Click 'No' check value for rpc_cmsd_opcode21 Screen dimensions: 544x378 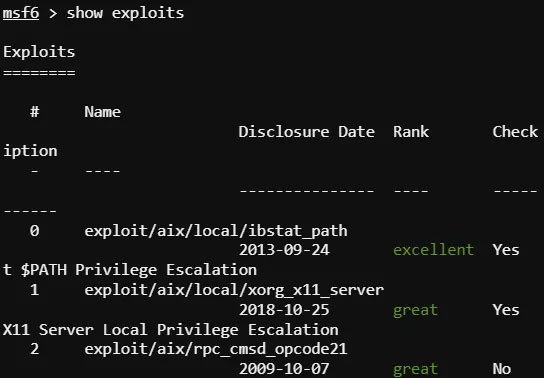[502, 369]
